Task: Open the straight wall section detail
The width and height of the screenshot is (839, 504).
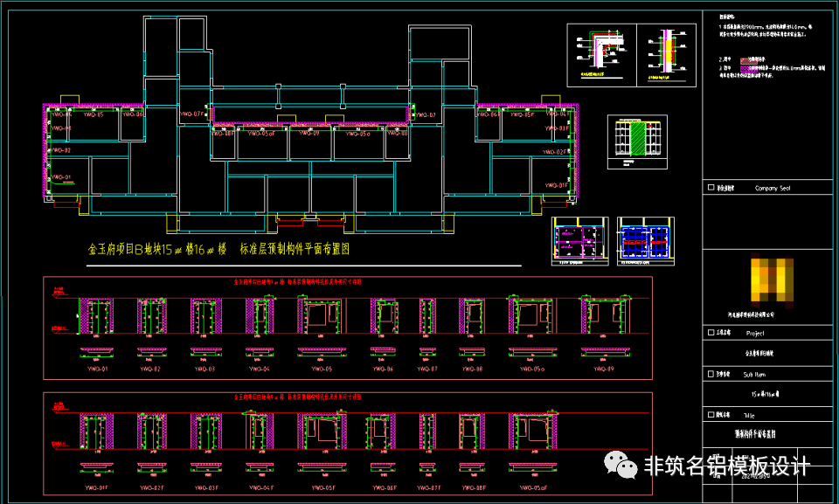Action: coord(667,55)
